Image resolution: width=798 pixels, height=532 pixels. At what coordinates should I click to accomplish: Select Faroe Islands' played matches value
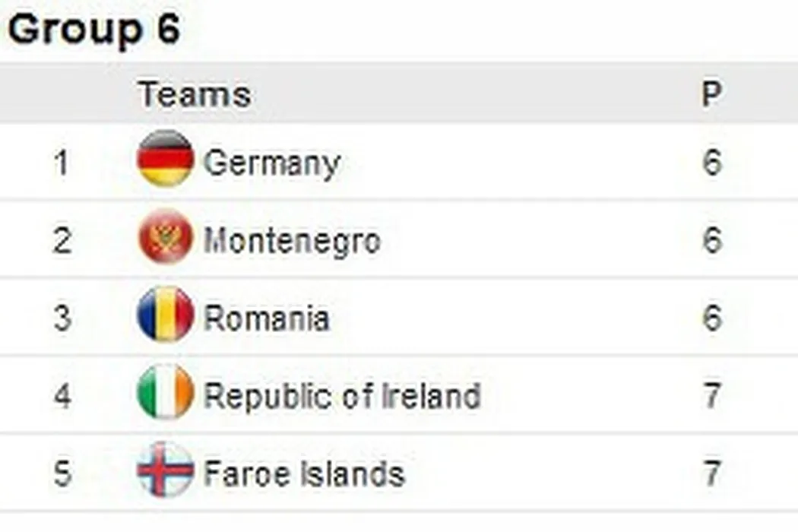(711, 473)
